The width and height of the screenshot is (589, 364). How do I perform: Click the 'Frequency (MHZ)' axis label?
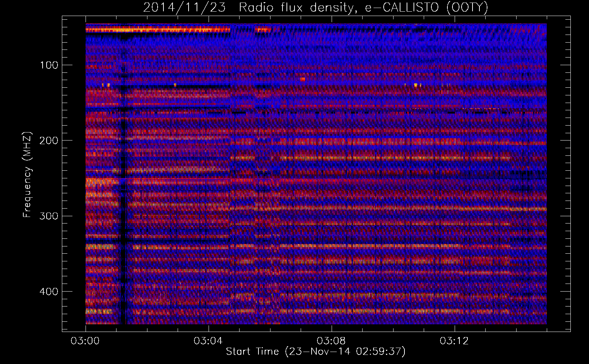pyautogui.click(x=27, y=175)
